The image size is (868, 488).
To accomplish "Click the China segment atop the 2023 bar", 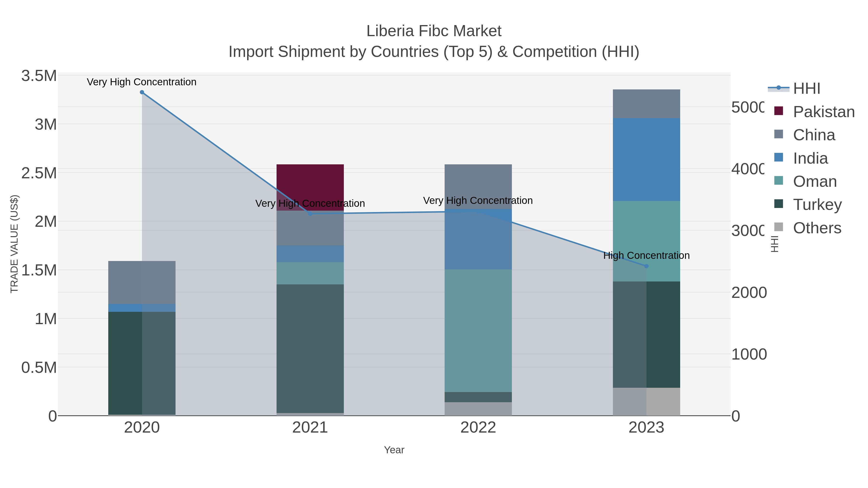I will tap(646, 104).
